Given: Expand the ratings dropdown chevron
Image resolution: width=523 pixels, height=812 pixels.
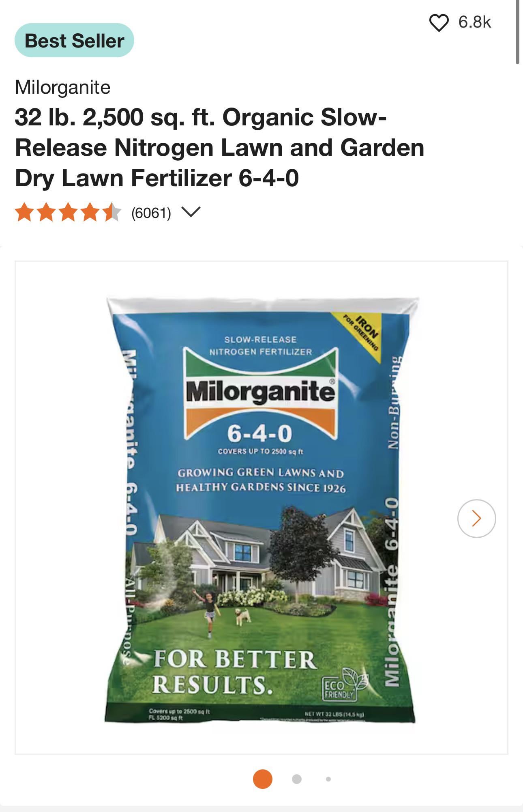Looking at the screenshot, I should pyautogui.click(x=191, y=212).
